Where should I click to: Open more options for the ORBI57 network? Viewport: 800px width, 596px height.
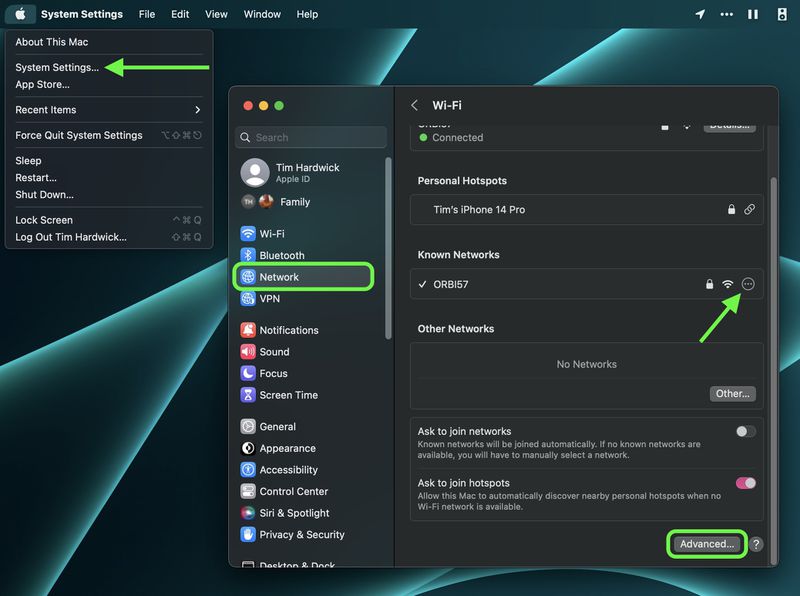(x=751, y=284)
